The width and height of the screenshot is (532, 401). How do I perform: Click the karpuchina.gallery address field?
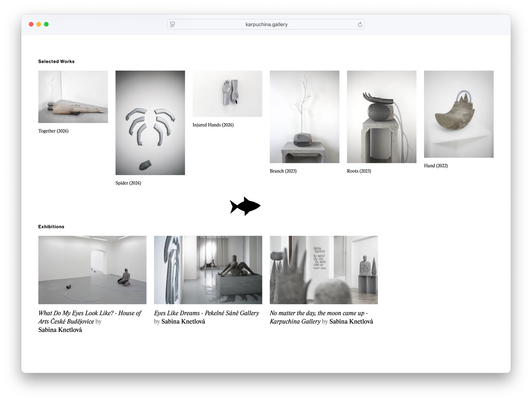click(266, 24)
